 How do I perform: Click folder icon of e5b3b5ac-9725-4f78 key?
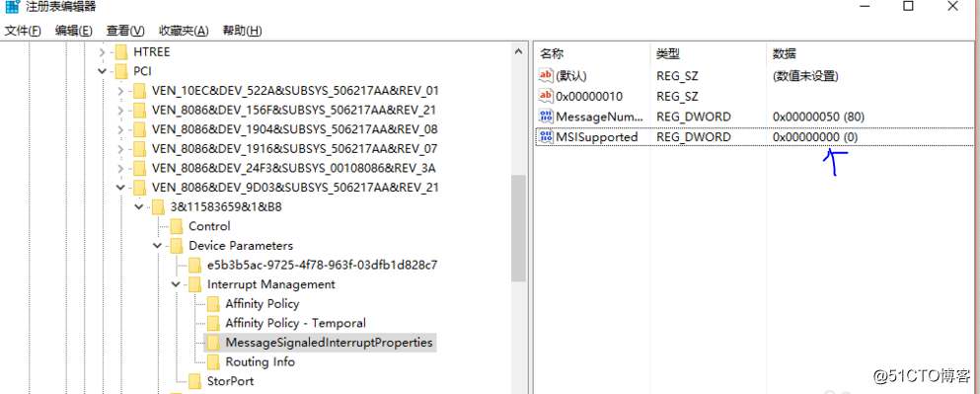pyautogui.click(x=195, y=266)
